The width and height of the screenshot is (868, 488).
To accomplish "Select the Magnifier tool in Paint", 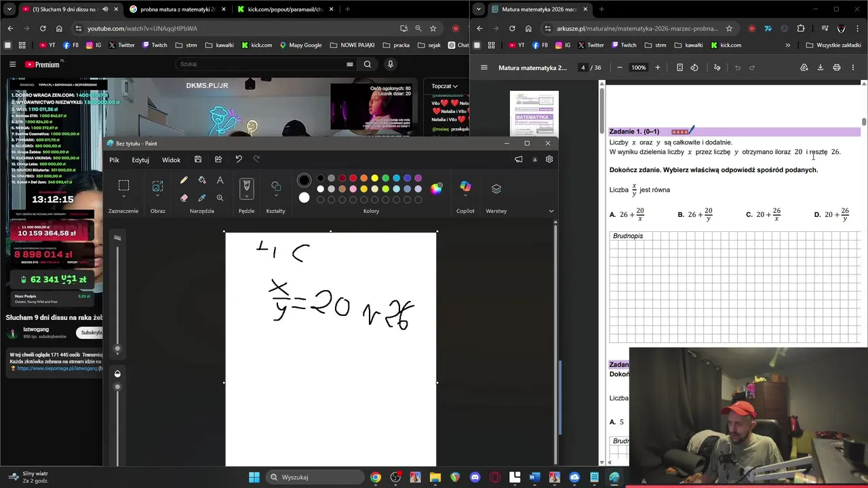I will point(220,198).
